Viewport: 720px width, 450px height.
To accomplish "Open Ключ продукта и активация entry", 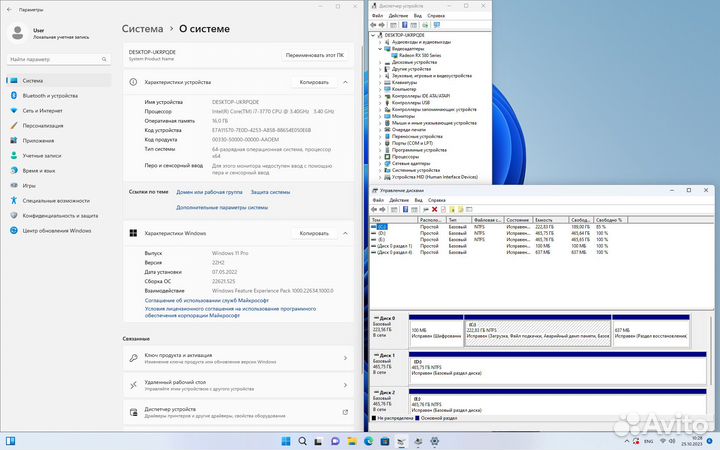I will 238,358.
